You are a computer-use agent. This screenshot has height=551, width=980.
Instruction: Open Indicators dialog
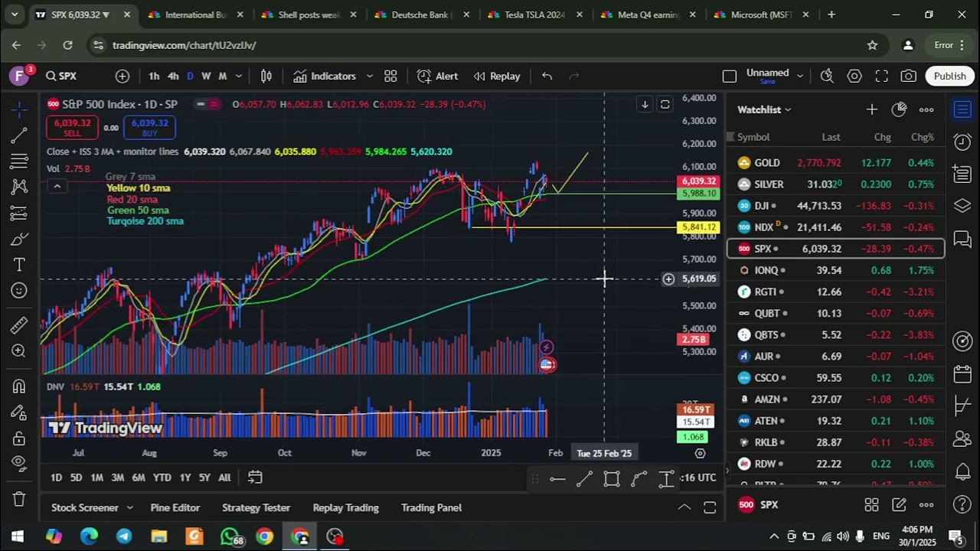(325, 76)
